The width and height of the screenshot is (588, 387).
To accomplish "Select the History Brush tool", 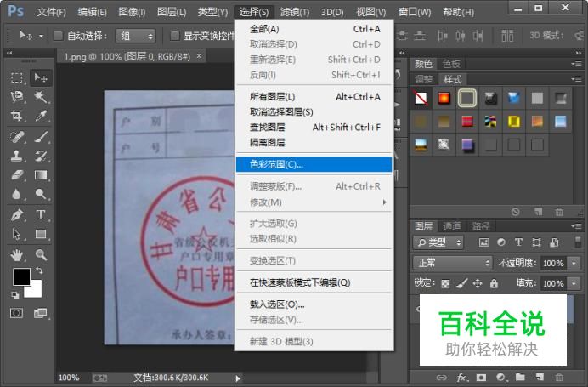I will pyautogui.click(x=41, y=156).
